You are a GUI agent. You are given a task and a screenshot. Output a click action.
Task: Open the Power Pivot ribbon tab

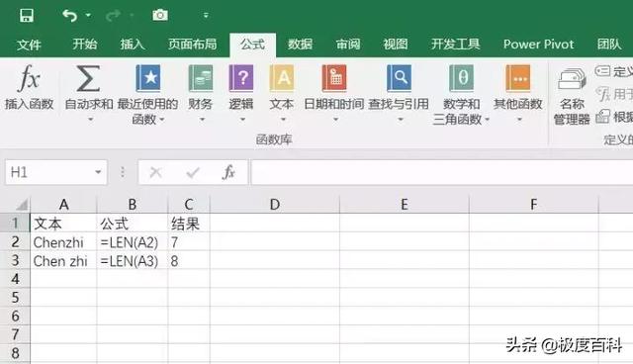[x=538, y=44]
